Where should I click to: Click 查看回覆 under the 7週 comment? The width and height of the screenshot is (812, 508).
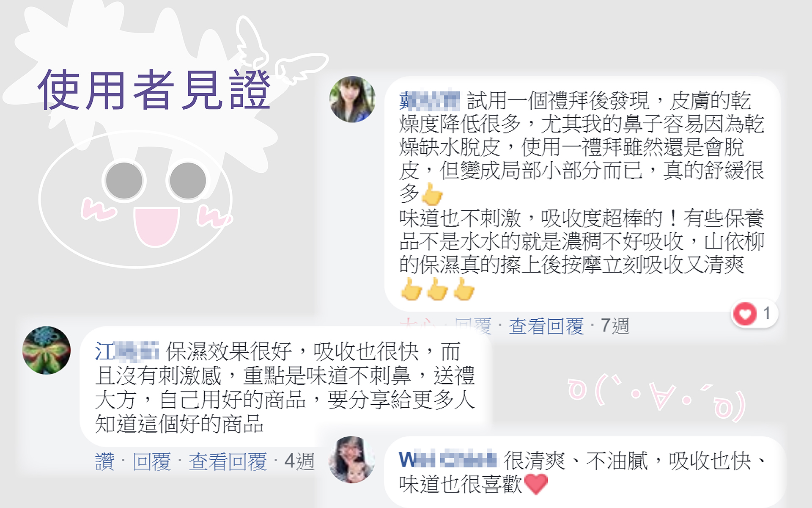pyautogui.click(x=546, y=326)
